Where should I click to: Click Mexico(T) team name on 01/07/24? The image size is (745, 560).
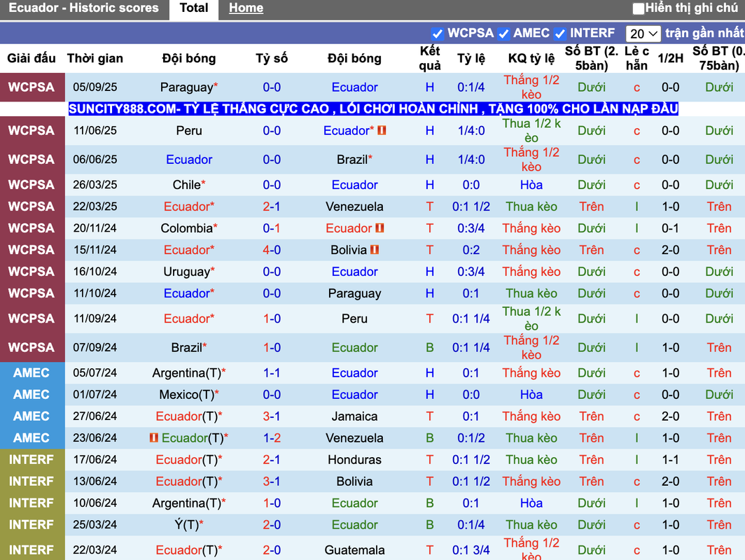187,395
